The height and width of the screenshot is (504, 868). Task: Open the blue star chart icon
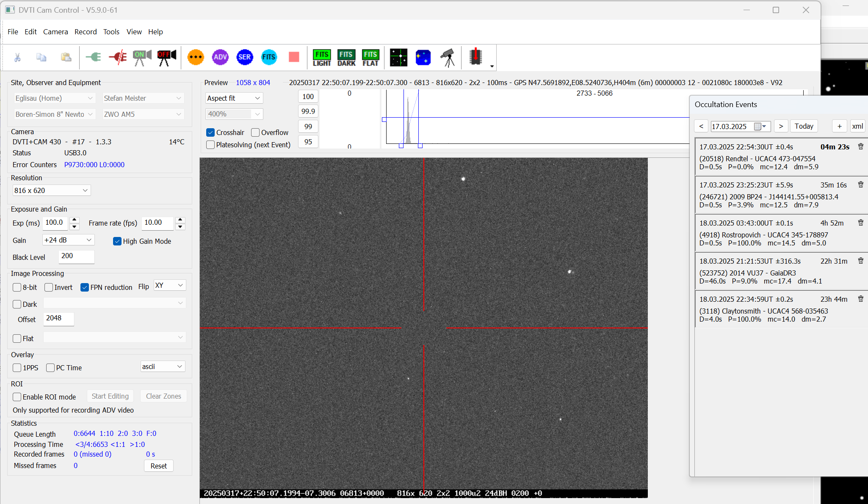423,58
